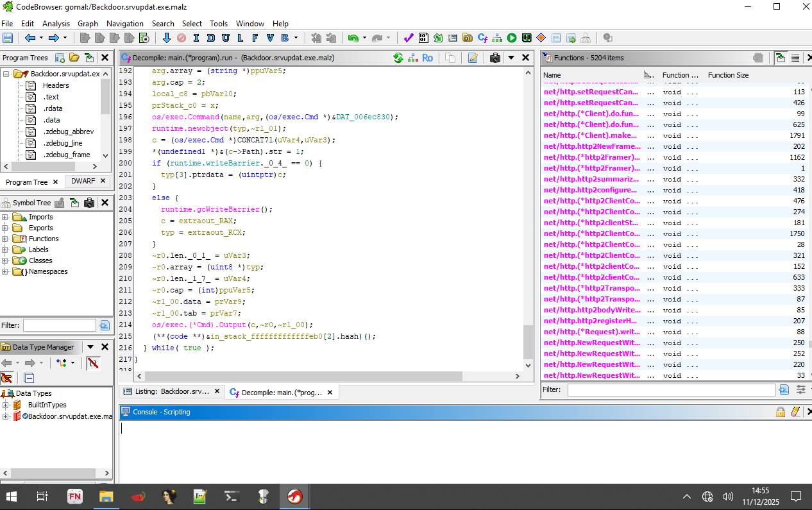Expand the Imports node in Symbol Tree
The width and height of the screenshot is (812, 510).
click(5, 217)
